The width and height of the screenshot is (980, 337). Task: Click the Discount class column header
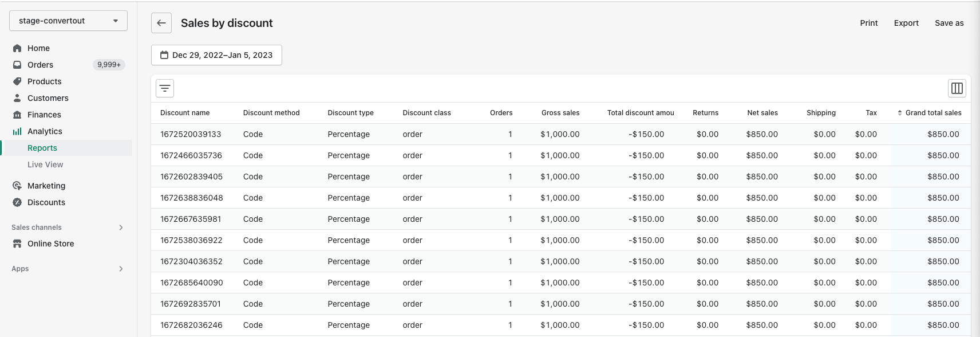[426, 113]
